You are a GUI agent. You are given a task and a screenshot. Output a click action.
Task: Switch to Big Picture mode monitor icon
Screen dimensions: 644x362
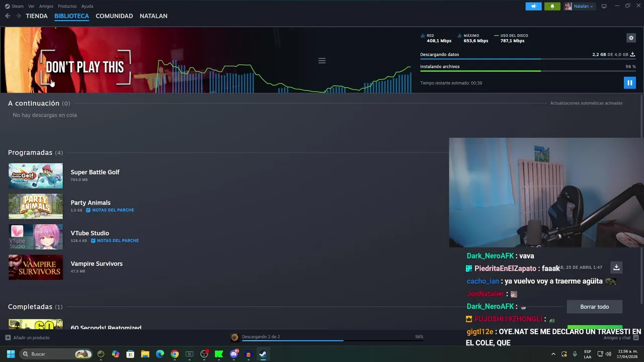click(604, 6)
